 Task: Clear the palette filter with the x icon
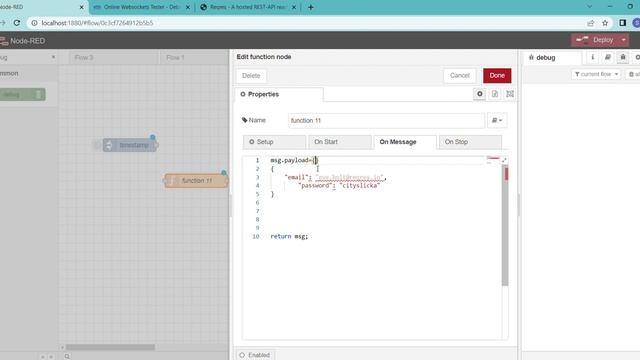click(53, 58)
